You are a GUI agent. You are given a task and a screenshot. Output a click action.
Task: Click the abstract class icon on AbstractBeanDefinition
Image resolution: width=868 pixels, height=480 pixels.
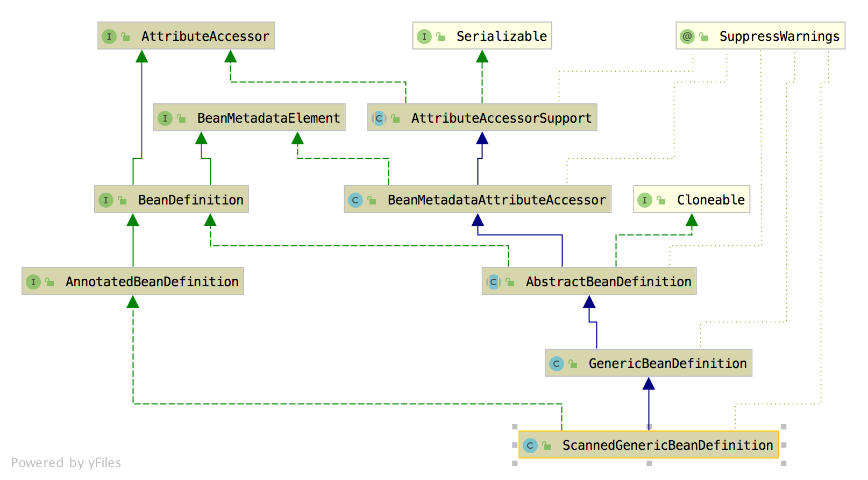494,282
